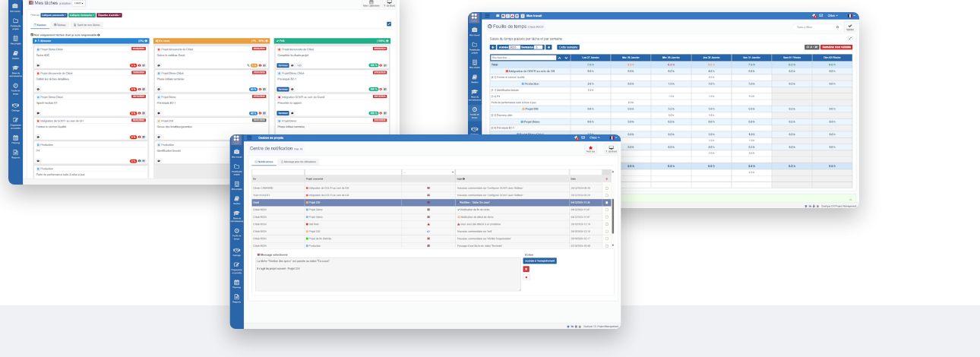980x357 pixels.
Task: Open language flag dropdown in notification window
Action: coord(612,138)
